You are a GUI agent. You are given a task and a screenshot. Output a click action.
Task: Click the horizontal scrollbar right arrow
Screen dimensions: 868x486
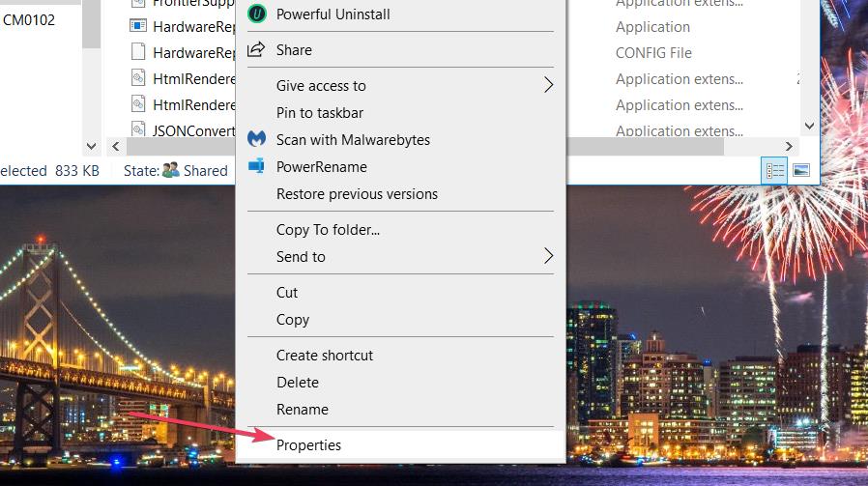click(x=790, y=147)
